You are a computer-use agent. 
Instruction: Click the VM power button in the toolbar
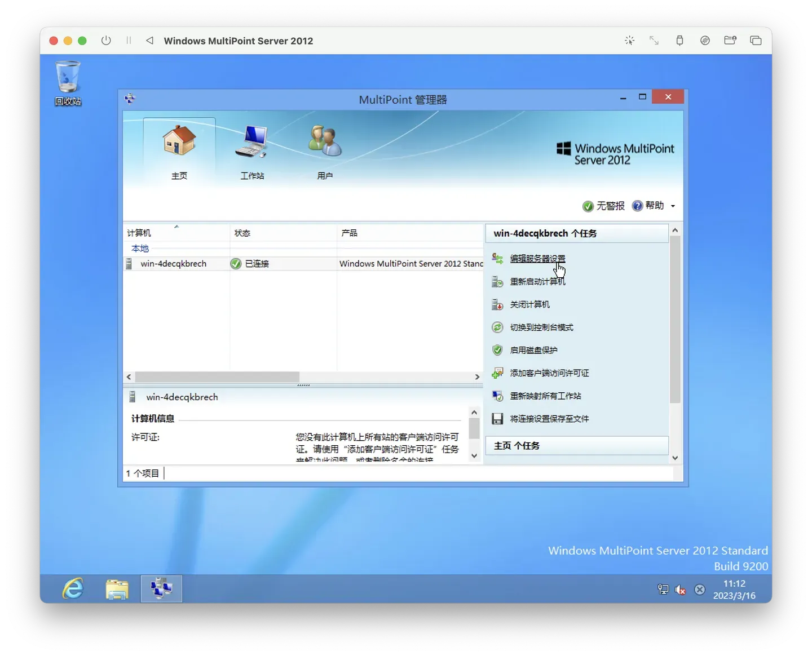pyautogui.click(x=106, y=41)
